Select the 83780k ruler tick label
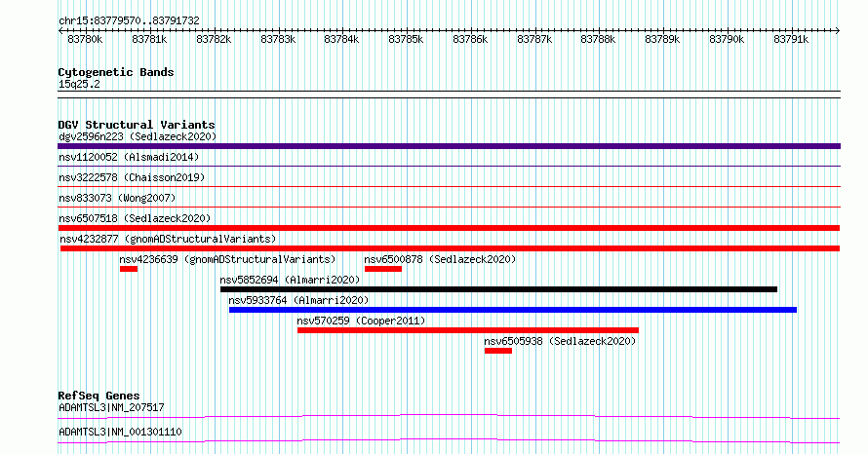868x454 pixels. 85,39
